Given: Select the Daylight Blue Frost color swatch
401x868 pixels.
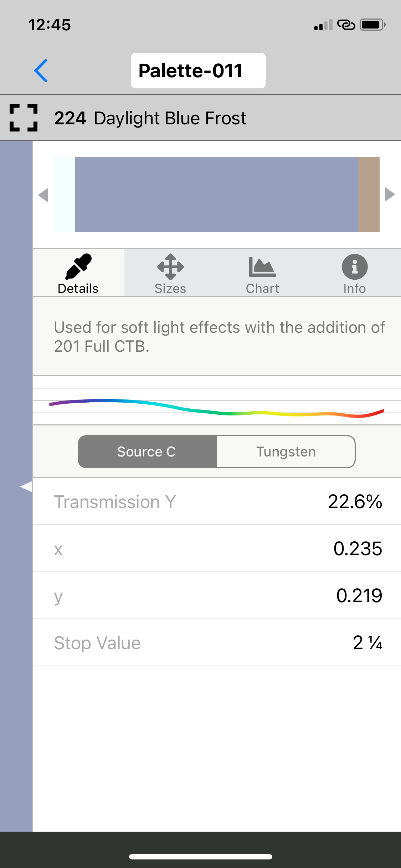Looking at the screenshot, I should click(216, 195).
